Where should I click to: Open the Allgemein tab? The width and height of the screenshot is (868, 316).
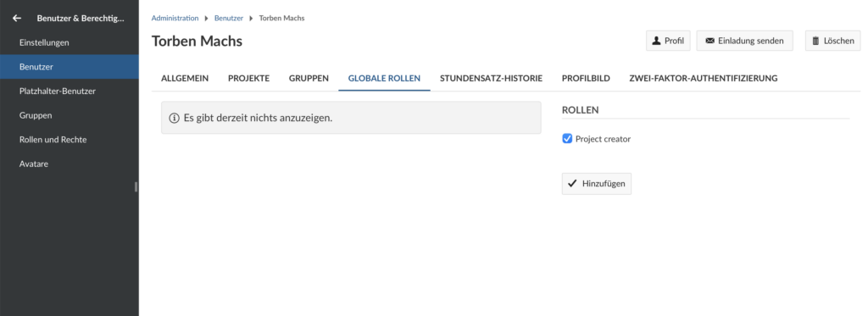[x=185, y=79]
